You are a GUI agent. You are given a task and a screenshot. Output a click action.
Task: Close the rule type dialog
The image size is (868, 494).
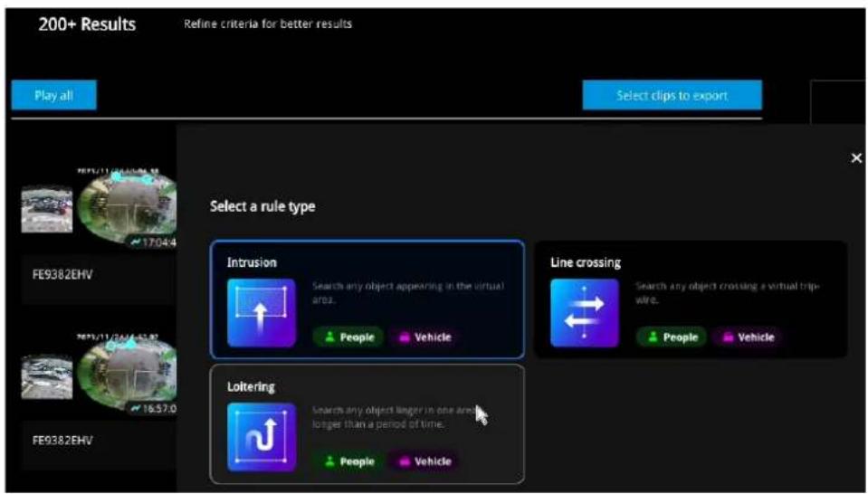click(x=856, y=158)
